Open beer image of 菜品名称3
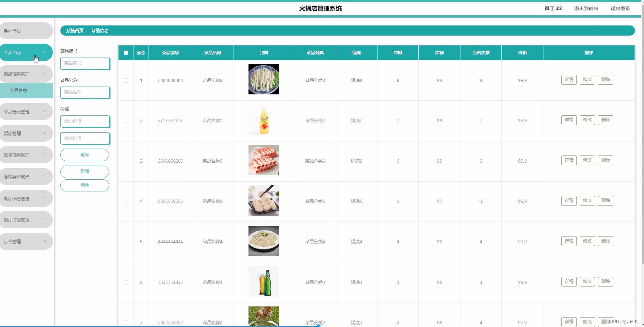 tap(264, 281)
